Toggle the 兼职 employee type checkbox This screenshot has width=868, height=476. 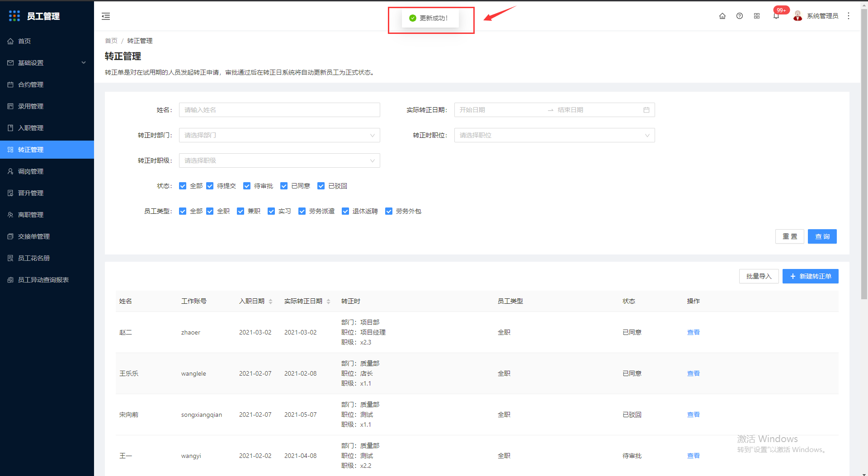[x=241, y=211]
